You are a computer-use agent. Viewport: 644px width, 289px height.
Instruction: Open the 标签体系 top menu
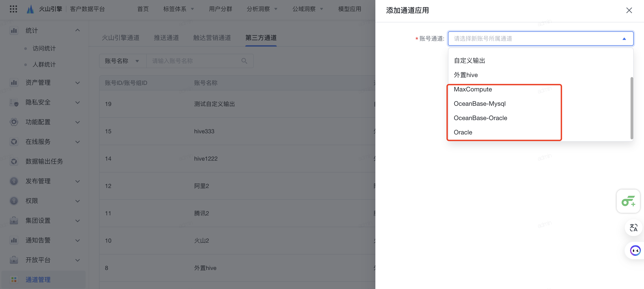click(x=178, y=9)
